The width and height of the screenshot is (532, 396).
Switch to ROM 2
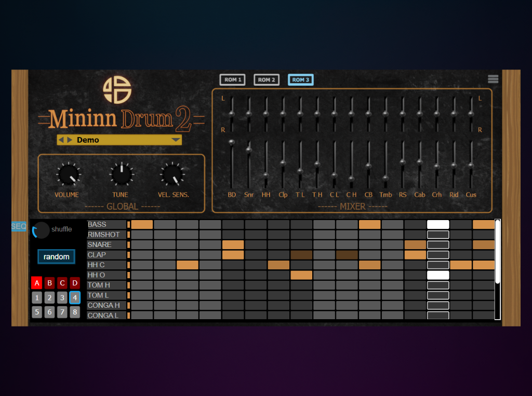pyautogui.click(x=267, y=80)
